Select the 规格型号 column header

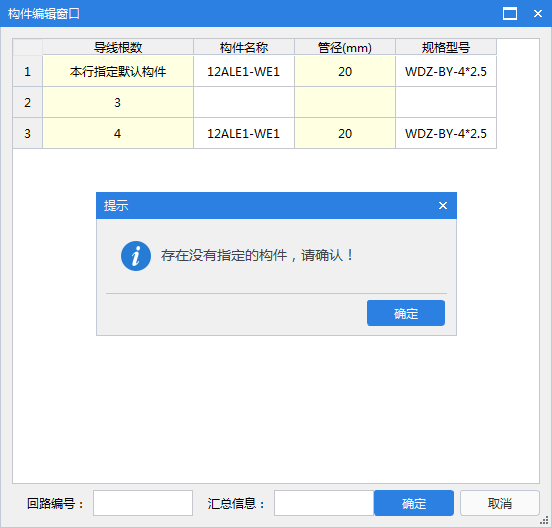coord(446,47)
